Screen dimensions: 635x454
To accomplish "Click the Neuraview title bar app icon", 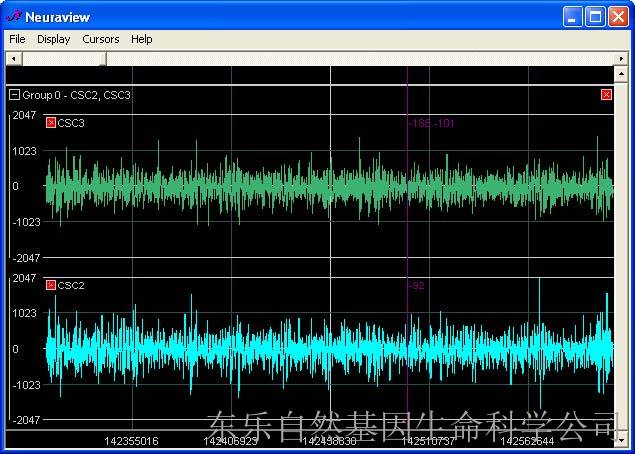I will (x=13, y=16).
